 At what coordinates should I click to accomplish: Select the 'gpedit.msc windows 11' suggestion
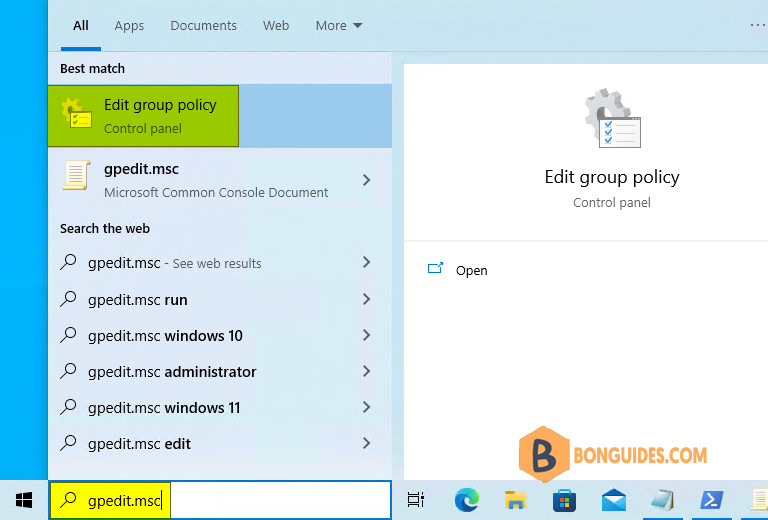219,407
